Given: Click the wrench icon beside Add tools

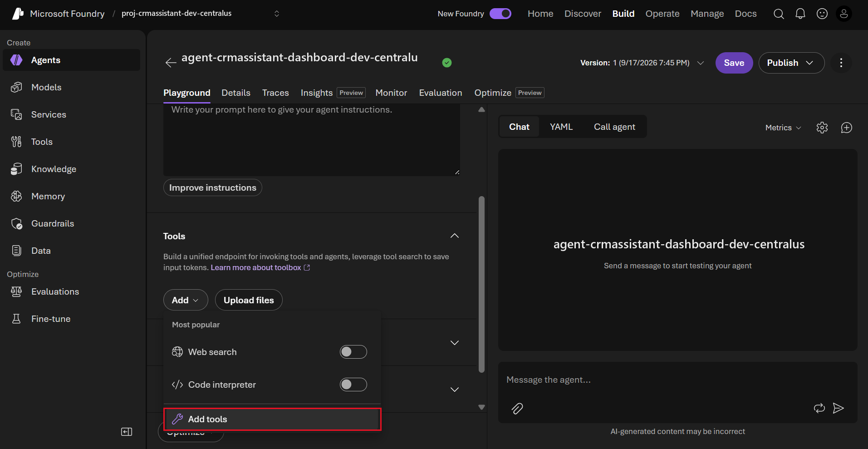Looking at the screenshot, I should point(177,419).
